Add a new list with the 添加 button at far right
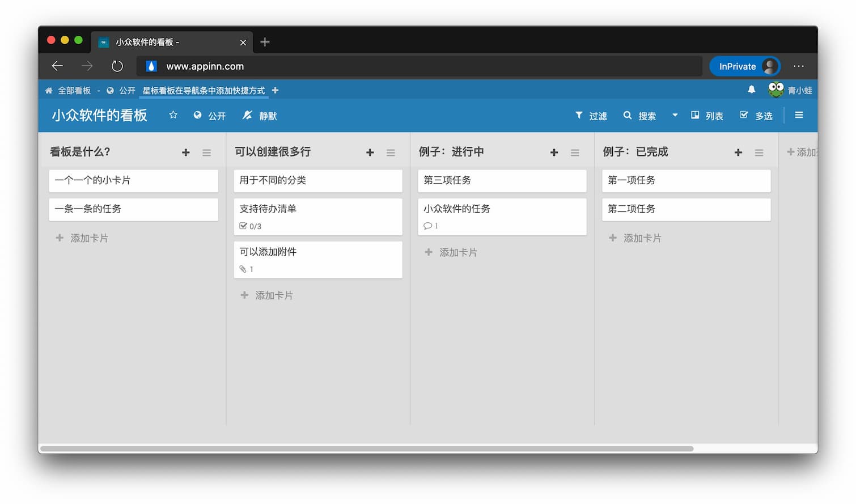 802,152
